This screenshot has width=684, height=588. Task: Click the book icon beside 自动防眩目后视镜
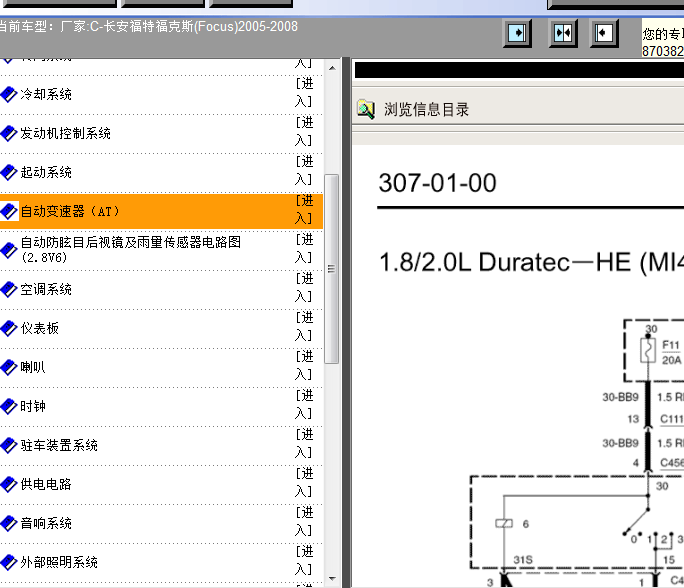click(9, 250)
